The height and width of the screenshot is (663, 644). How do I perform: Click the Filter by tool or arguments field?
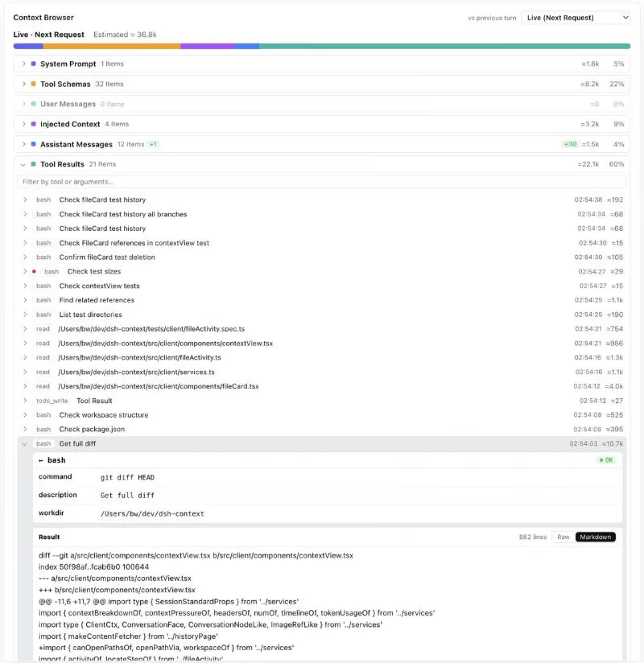pos(321,182)
